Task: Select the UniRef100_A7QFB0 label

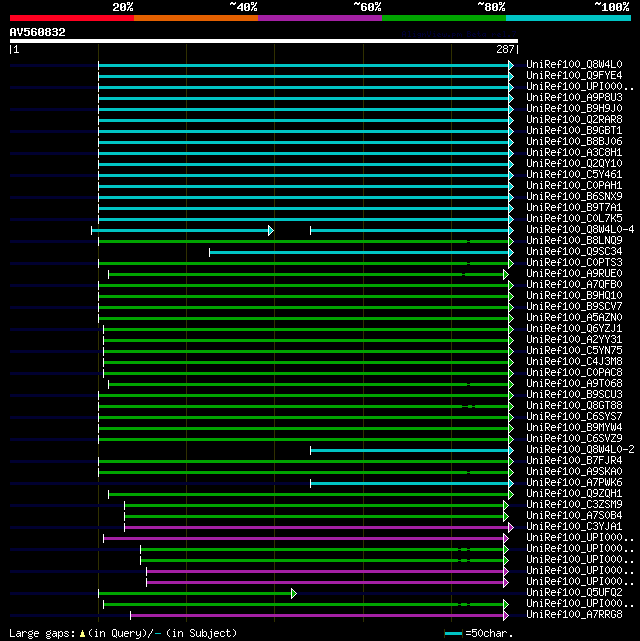Action: coord(574,285)
